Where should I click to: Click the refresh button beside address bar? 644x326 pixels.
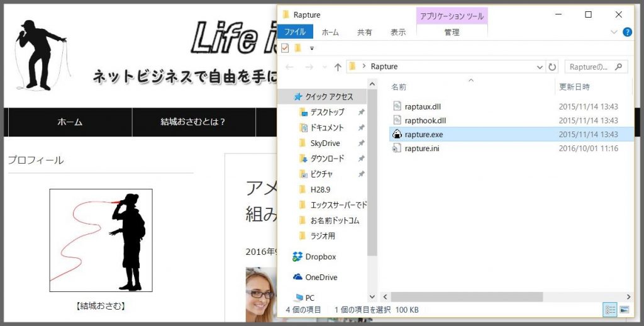click(x=553, y=67)
